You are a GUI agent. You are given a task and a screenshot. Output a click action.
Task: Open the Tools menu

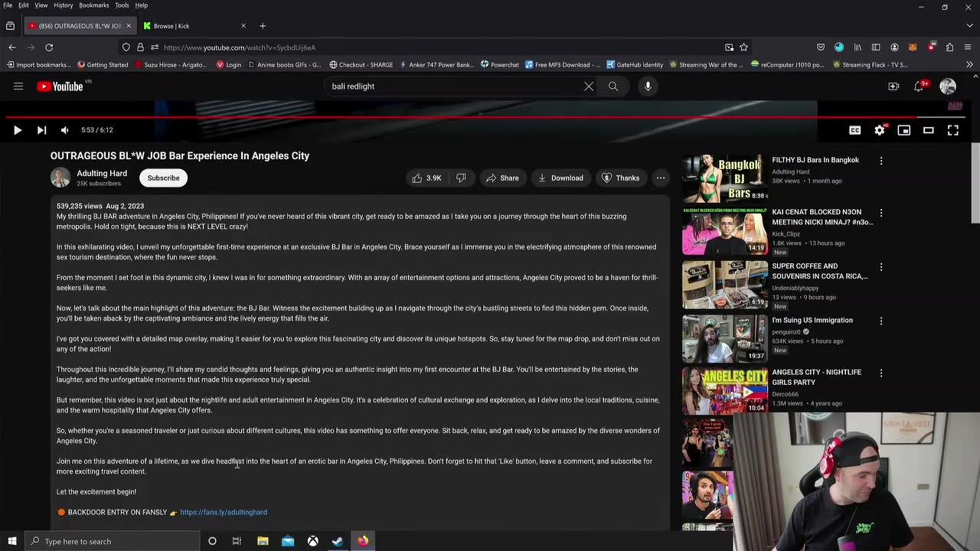122,5
